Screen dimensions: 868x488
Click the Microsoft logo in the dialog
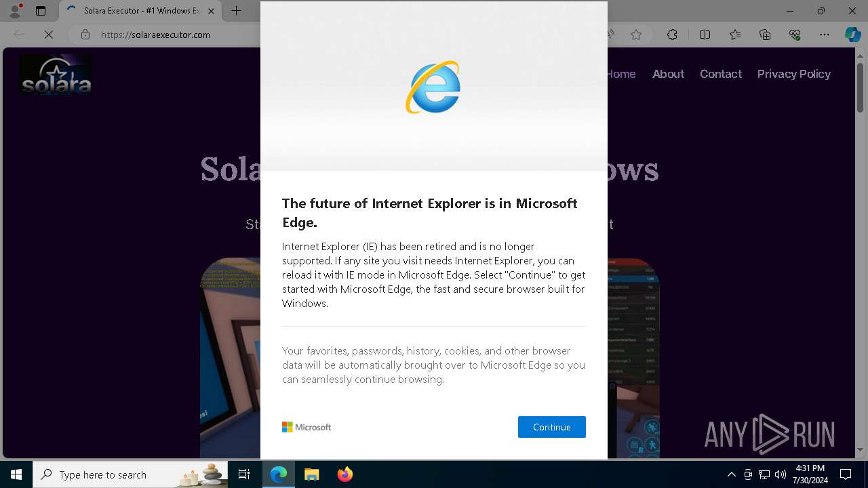[x=307, y=427]
